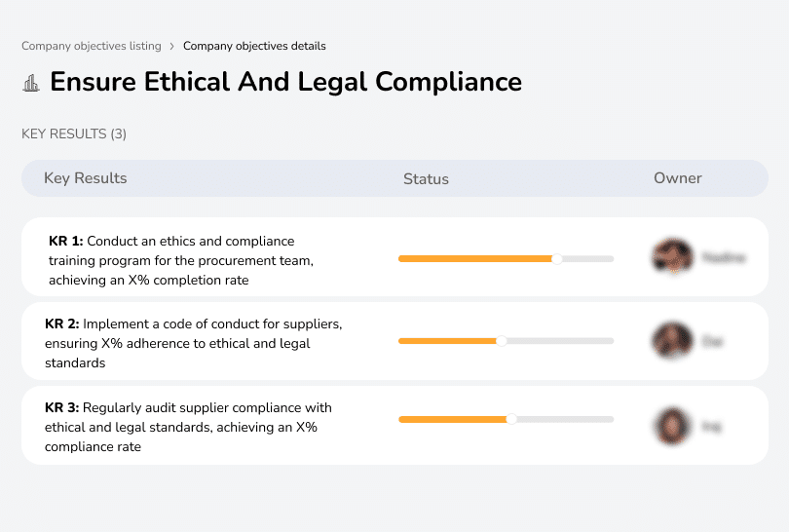Open KR 3 audit supplier compliance row
789x532 pixels.
394,425
